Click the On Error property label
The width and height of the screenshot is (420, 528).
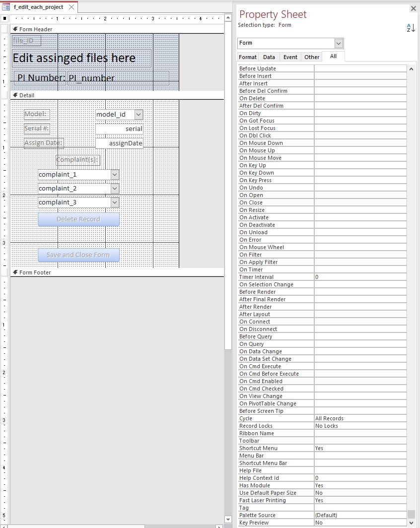(x=250, y=240)
